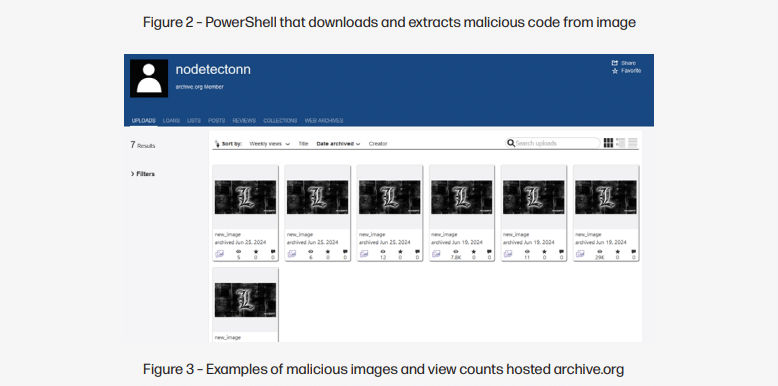This screenshot has width=778, height=386.
Task: Open the second-row new_image thumbnail
Action: [245, 300]
